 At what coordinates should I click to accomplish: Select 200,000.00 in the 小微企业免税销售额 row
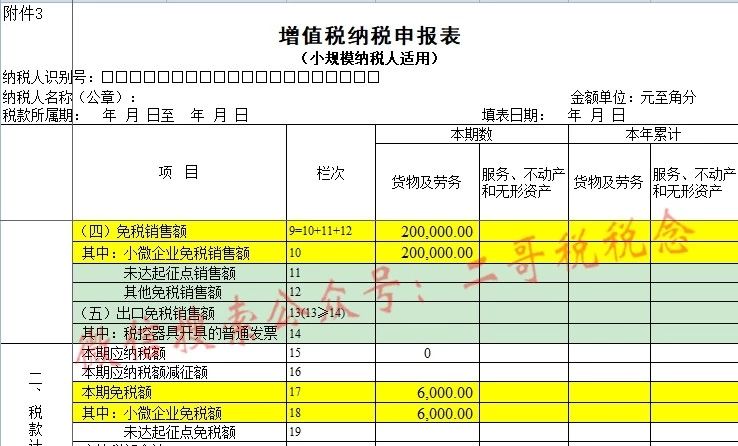point(437,252)
